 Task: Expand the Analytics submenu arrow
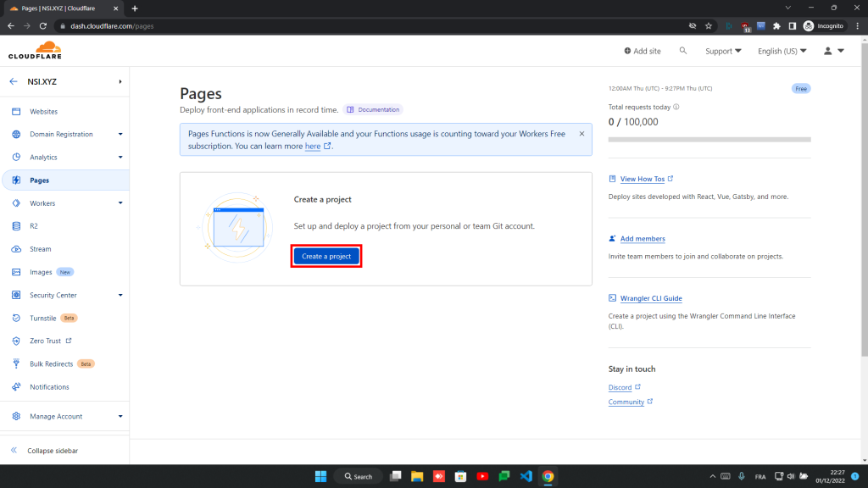click(120, 157)
